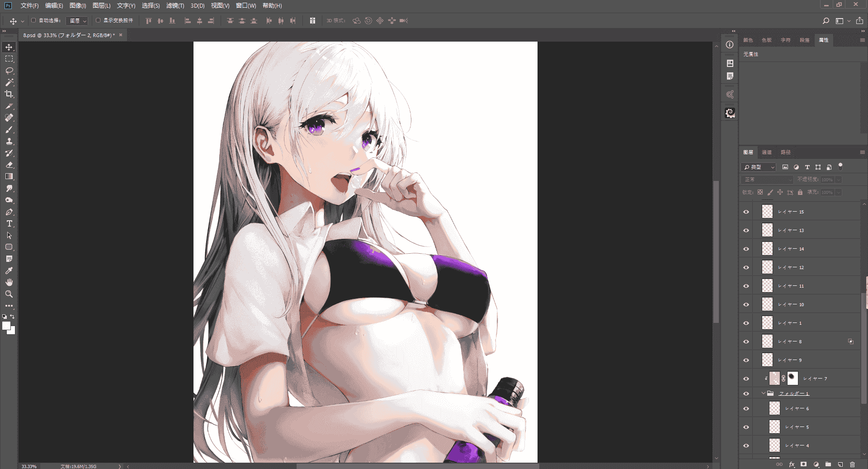Delete layer with trash icon
Screen dimensions: 868x469
(x=852, y=464)
